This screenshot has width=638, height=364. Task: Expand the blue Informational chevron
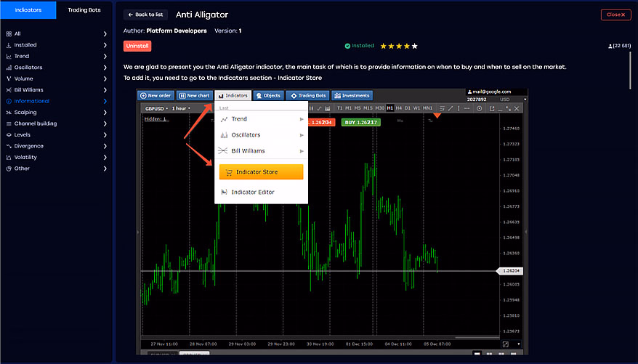click(x=105, y=101)
